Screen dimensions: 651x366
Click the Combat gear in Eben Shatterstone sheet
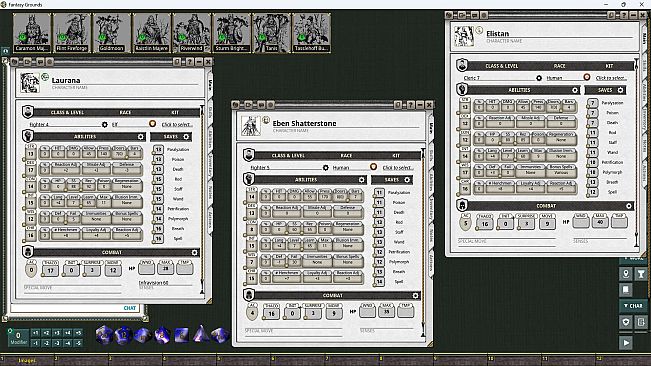coord(415,295)
